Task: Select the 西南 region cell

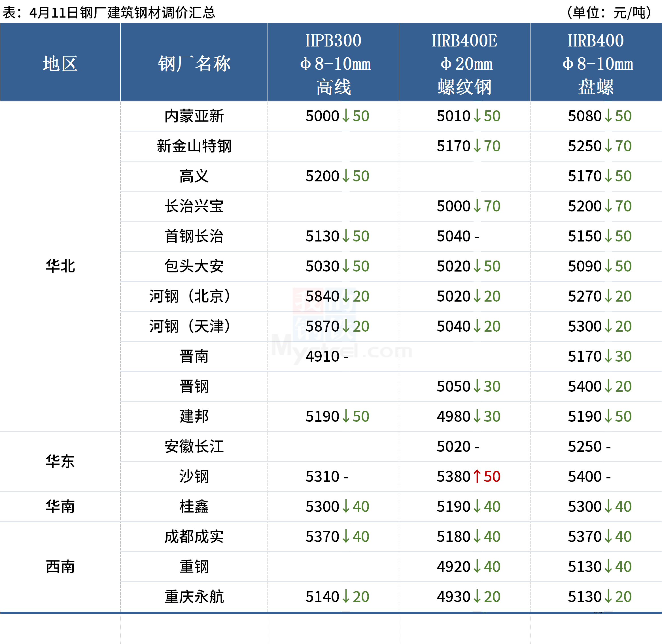Action: pyautogui.click(x=60, y=567)
